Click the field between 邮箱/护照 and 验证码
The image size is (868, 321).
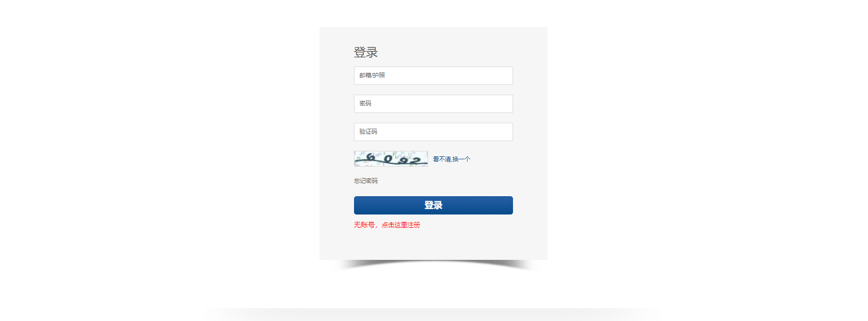coord(433,104)
